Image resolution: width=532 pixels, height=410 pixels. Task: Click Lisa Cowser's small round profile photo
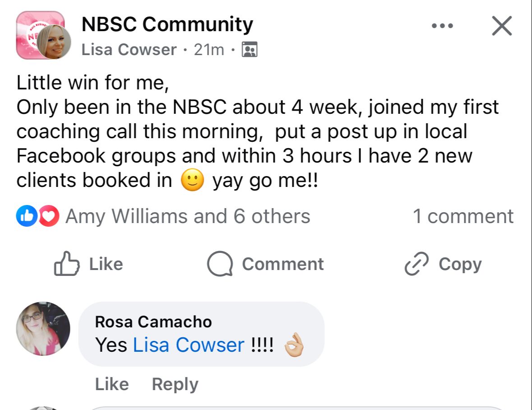click(54, 42)
